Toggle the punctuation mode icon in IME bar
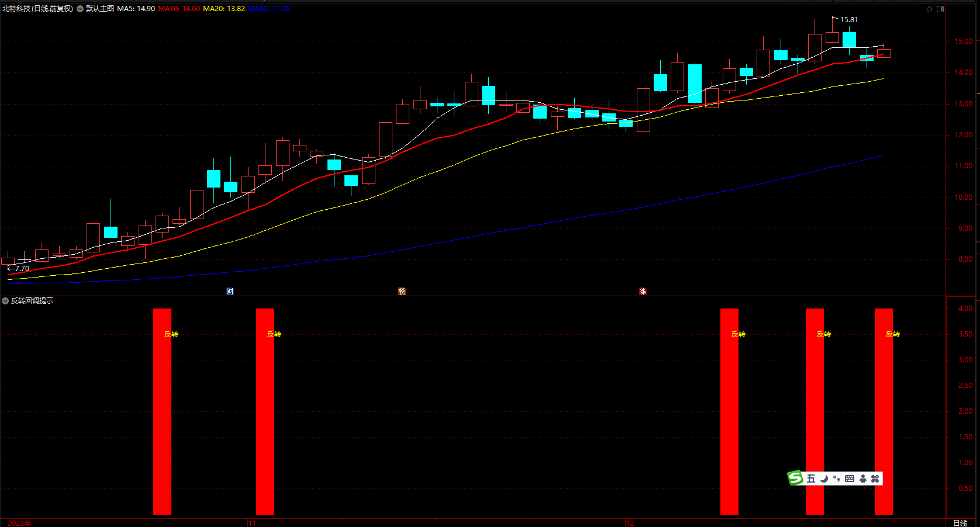 click(x=836, y=479)
